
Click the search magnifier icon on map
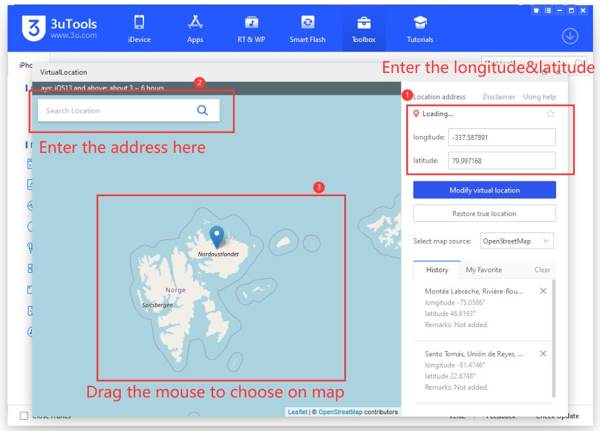[x=202, y=111]
